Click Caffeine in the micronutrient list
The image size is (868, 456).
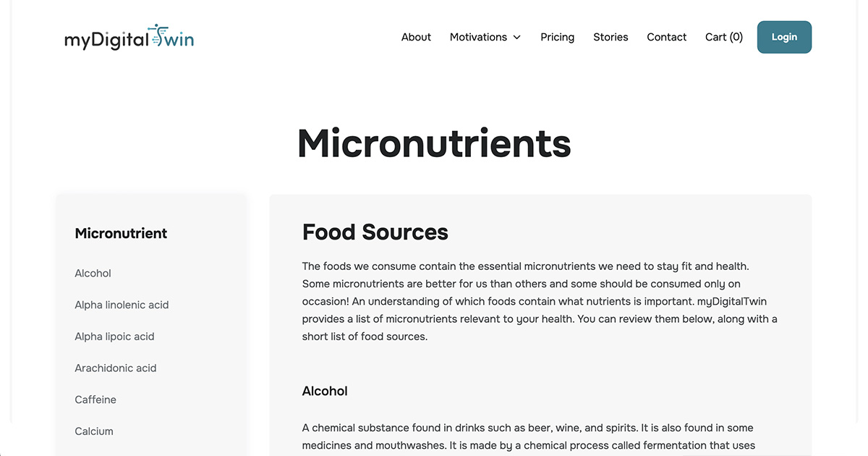[x=95, y=399]
